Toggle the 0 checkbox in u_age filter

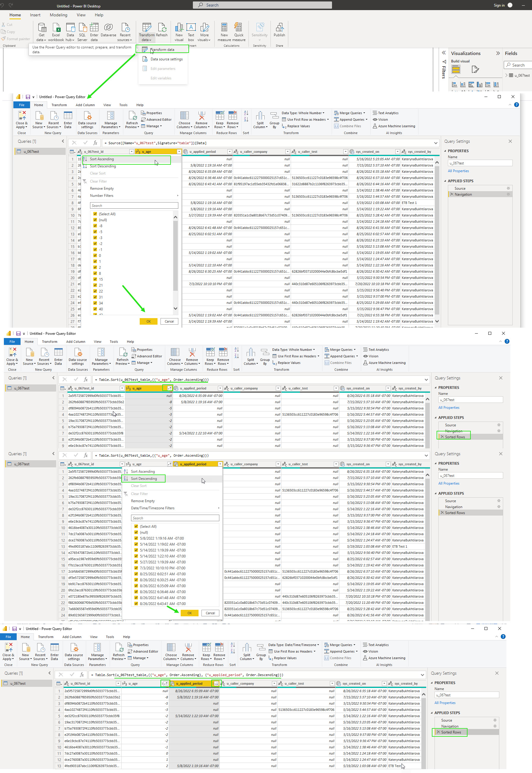pos(95,255)
